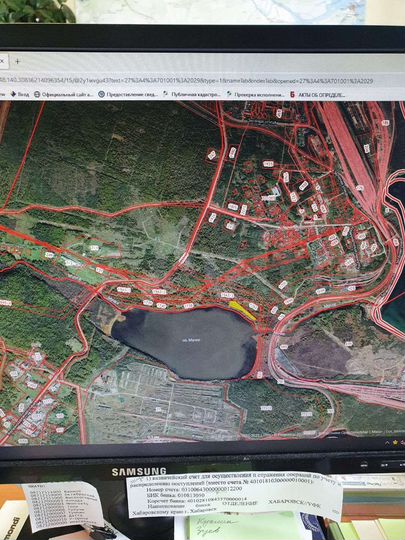Screen dimensions: 405x540
Task: Close the current browser tab
Action: point(1,61)
